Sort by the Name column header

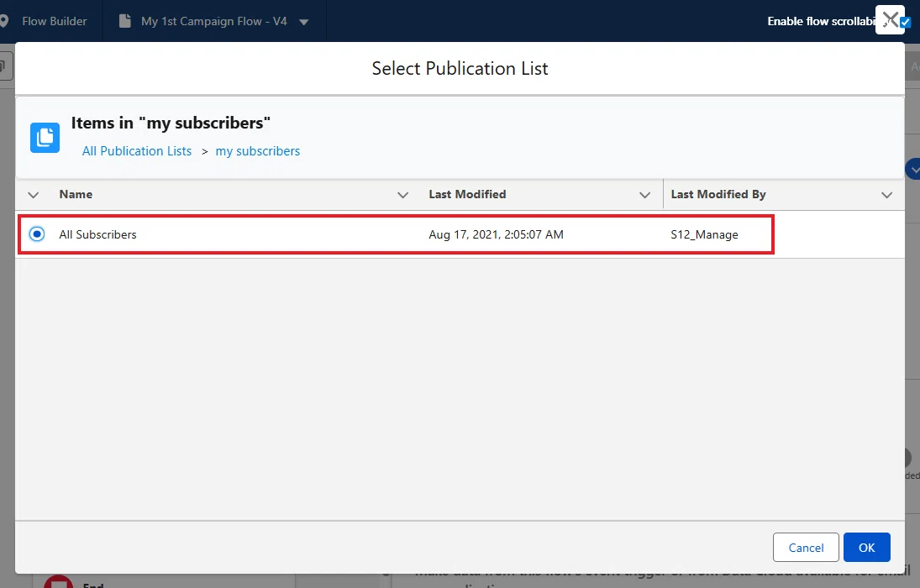click(x=76, y=194)
